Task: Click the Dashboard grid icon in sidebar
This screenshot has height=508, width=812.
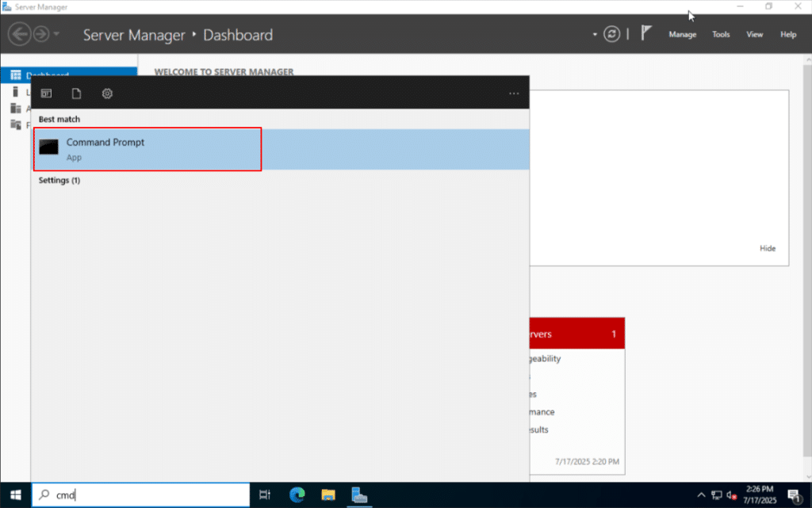Action: point(16,75)
